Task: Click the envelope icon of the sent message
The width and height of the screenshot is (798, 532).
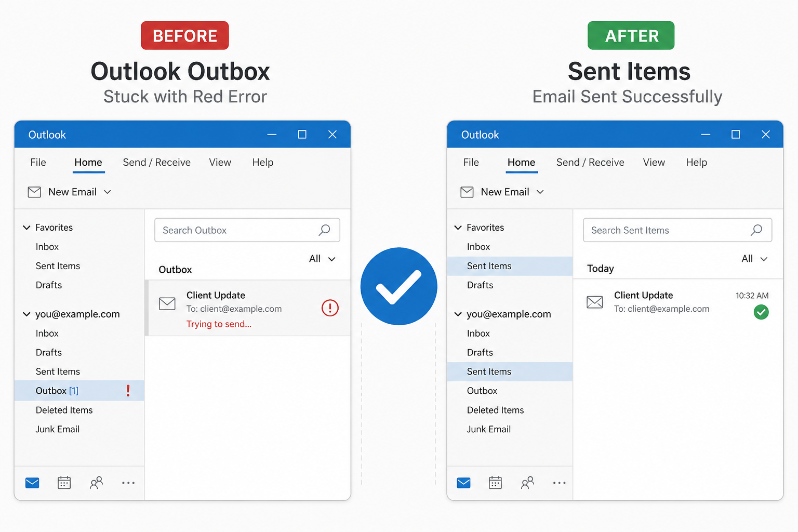Action: pyautogui.click(x=595, y=302)
